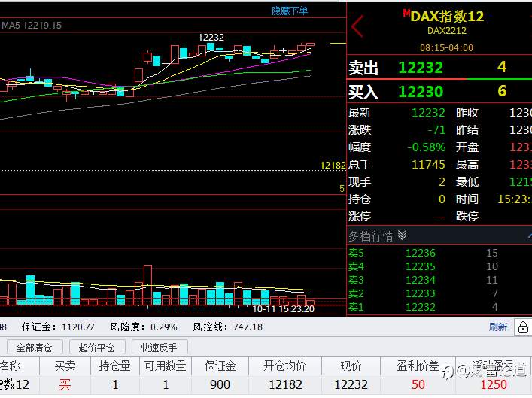
Task: Click the collapse arrow at the 多档行情 bar's right end
Action: coord(529,235)
